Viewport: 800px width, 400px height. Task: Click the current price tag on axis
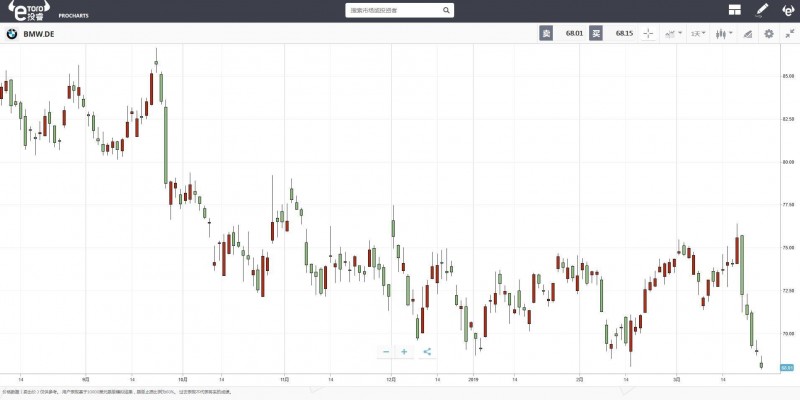pos(787,367)
